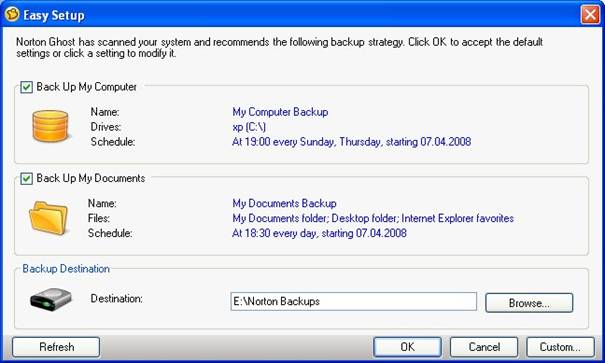Image resolution: width=605 pixels, height=363 pixels.
Task: Click the yellow documents folder icon
Action: [49, 218]
